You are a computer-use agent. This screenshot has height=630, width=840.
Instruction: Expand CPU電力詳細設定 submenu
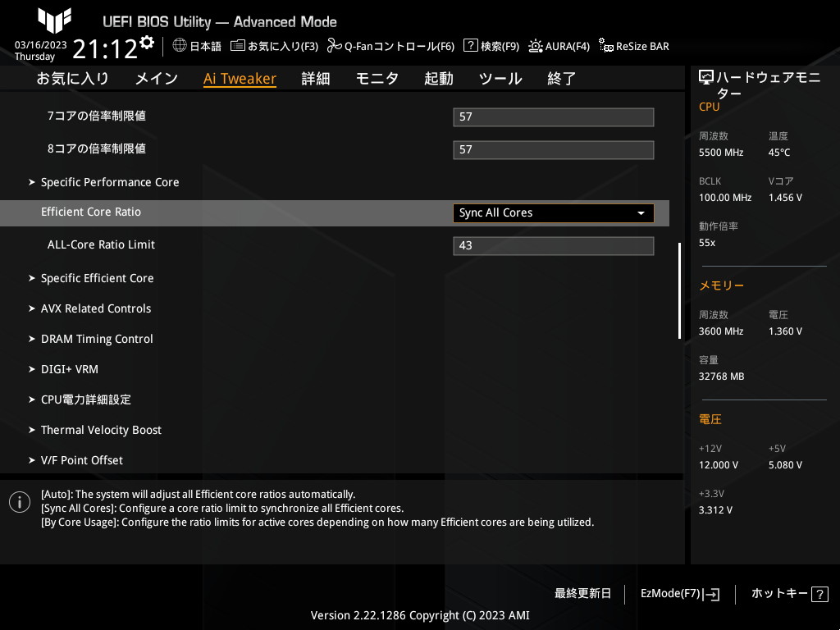pos(80,399)
